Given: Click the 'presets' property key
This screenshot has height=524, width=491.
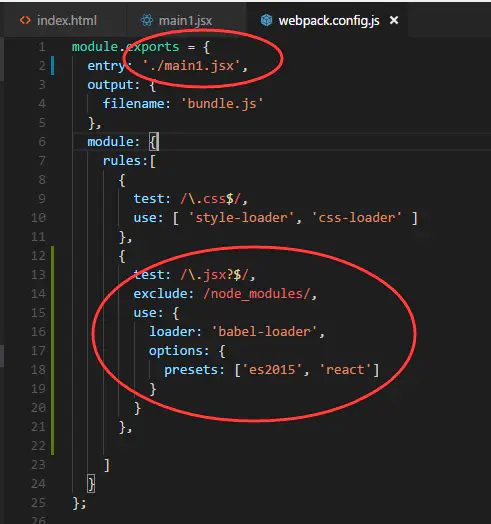Looking at the screenshot, I should click(191, 370).
